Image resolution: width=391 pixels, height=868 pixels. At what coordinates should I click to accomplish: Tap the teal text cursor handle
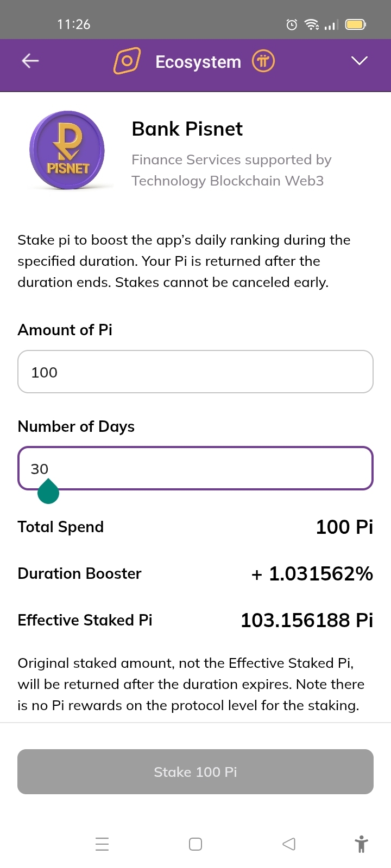[x=48, y=492]
